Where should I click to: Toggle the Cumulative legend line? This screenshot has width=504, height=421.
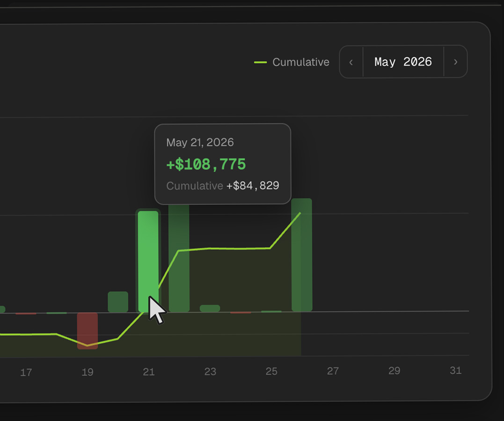[x=292, y=62]
